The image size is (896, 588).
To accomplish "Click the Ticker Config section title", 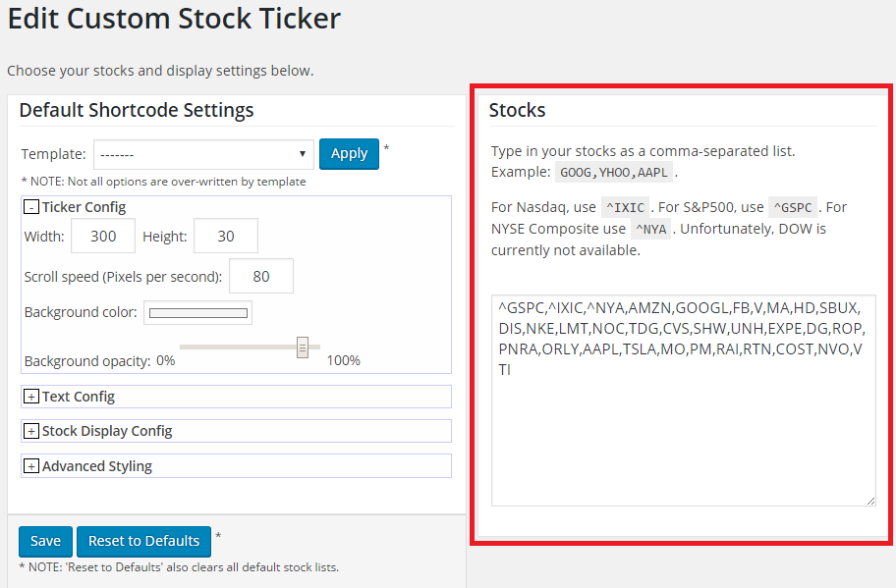I will click(x=84, y=207).
